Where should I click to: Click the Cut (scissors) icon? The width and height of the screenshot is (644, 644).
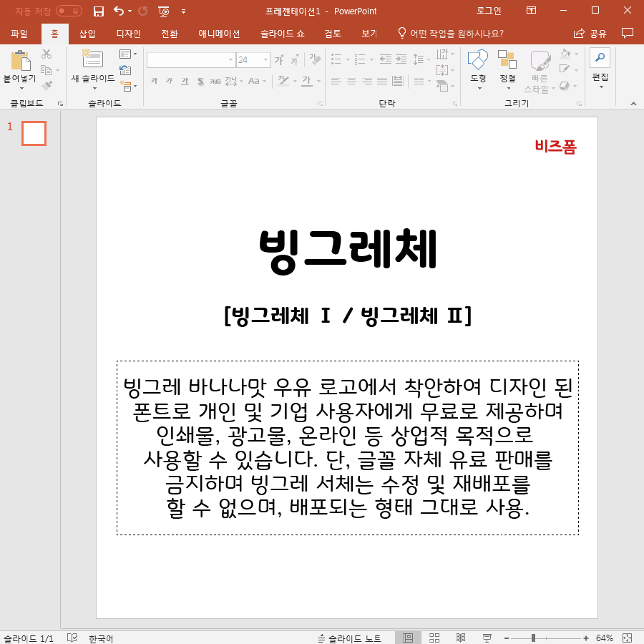point(46,55)
